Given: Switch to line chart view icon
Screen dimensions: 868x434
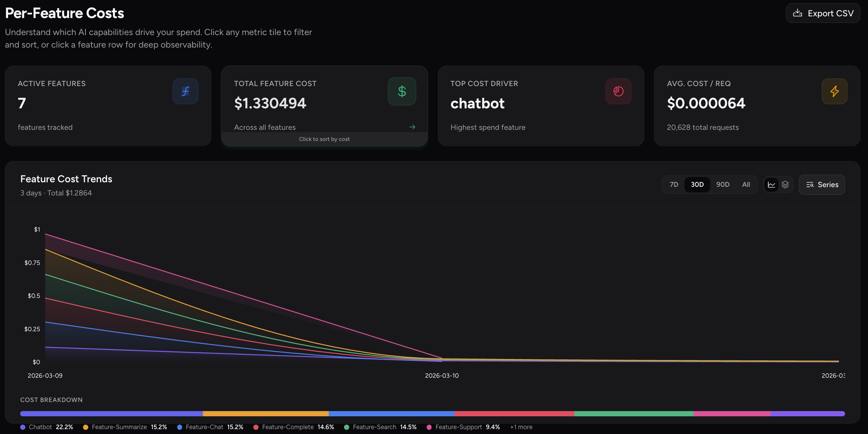Looking at the screenshot, I should 771,185.
